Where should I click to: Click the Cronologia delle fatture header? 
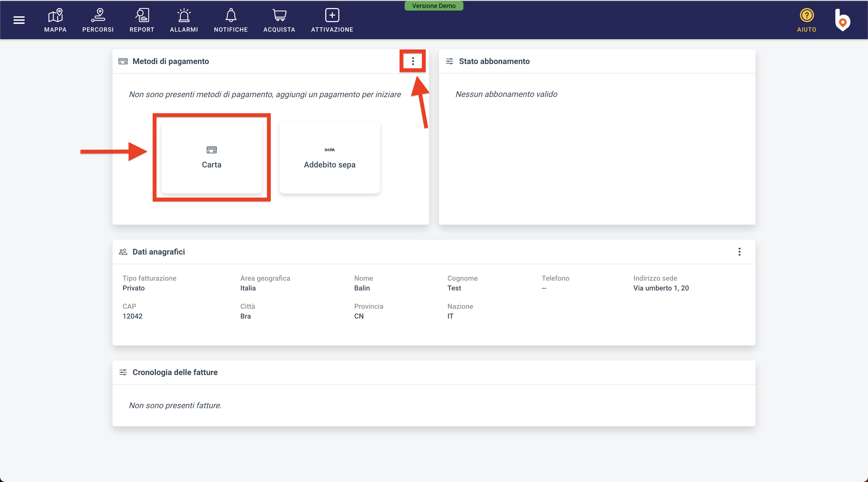[175, 372]
